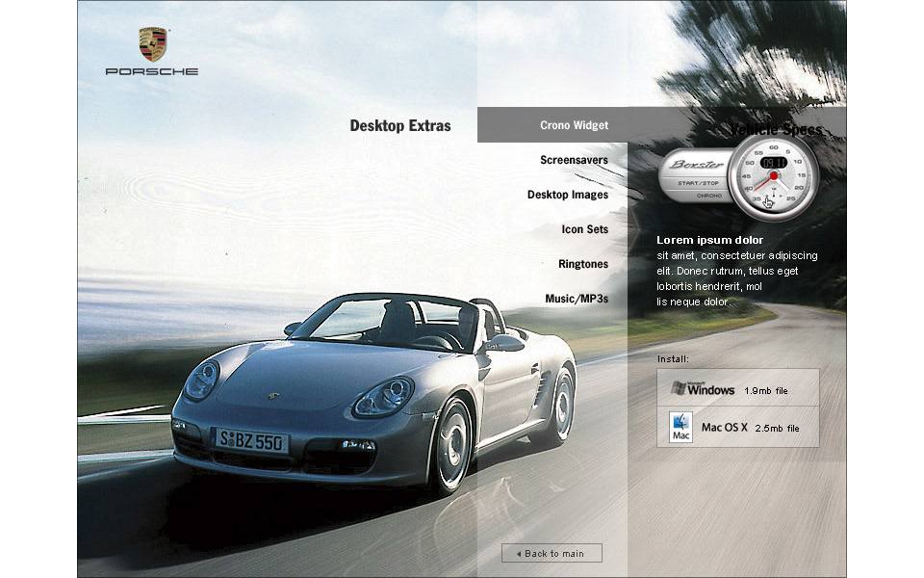Open Music/MP3s section
This screenshot has height=578, width=924.
point(577,299)
